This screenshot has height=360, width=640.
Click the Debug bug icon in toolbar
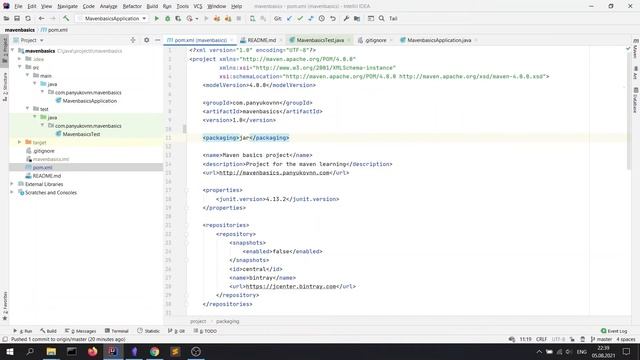(167, 18)
